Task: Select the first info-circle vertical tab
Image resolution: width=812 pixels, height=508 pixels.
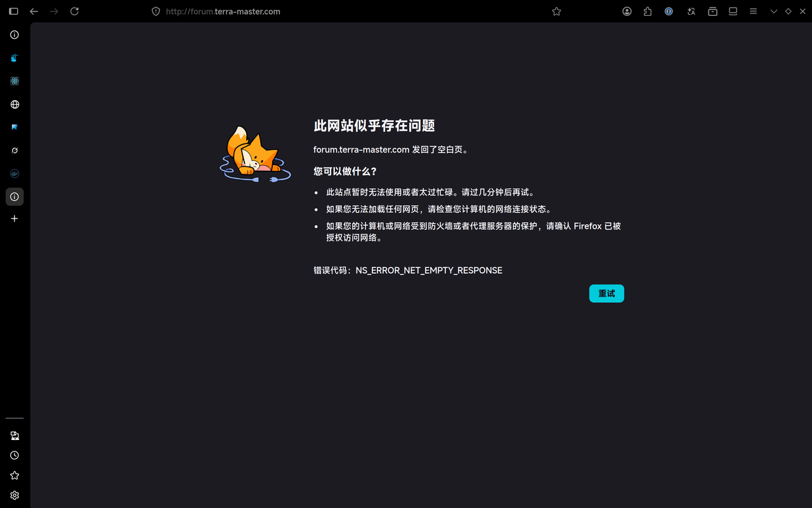Action: tap(15, 35)
